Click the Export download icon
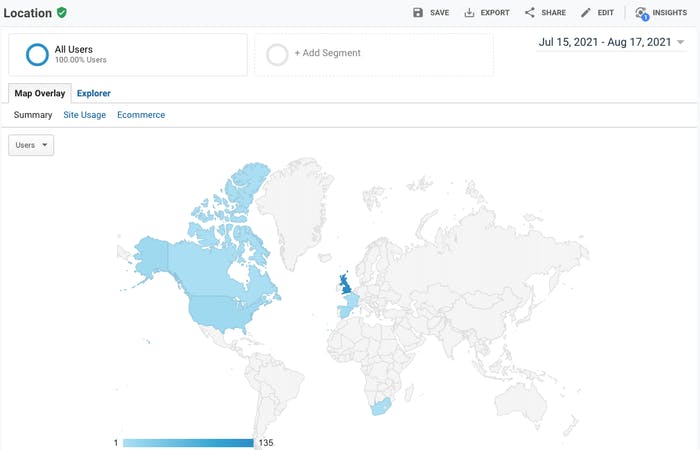Screen dimensions: 700x450 (x=469, y=12)
